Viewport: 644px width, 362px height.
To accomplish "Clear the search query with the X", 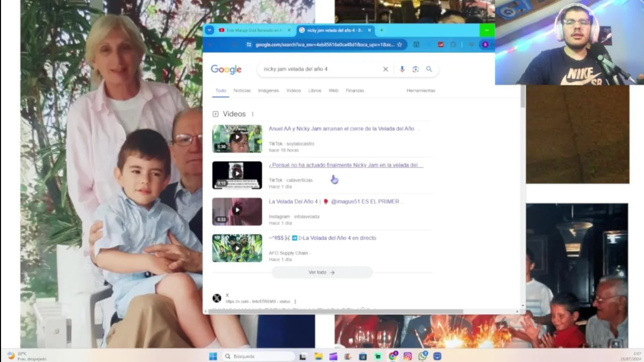I will (x=385, y=69).
